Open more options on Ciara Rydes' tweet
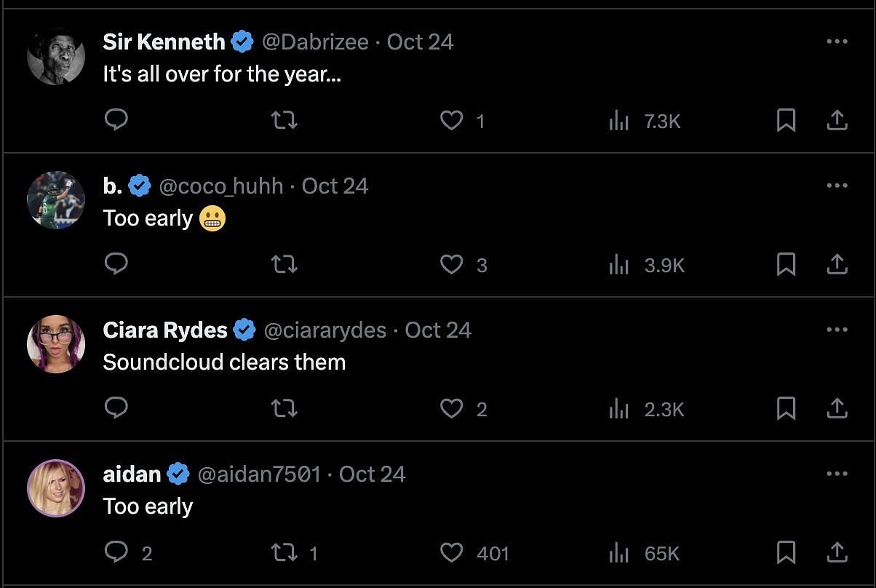This screenshot has height=588, width=876. [x=837, y=330]
